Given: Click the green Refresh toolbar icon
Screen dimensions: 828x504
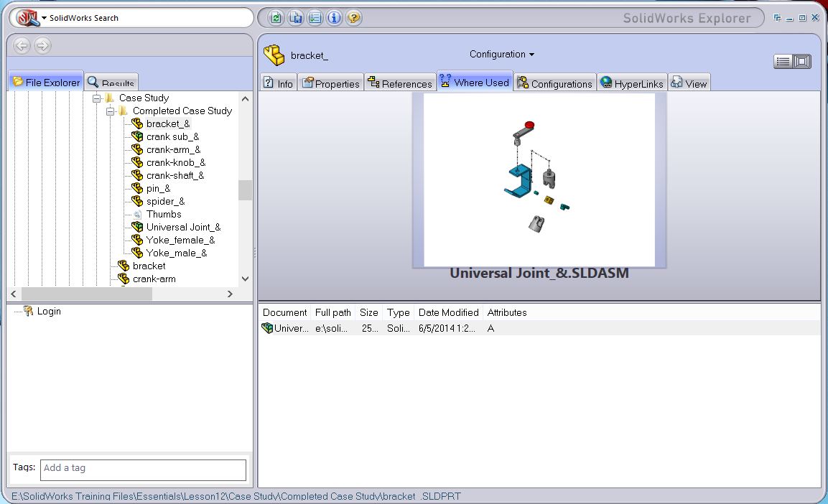Looking at the screenshot, I should coord(276,18).
